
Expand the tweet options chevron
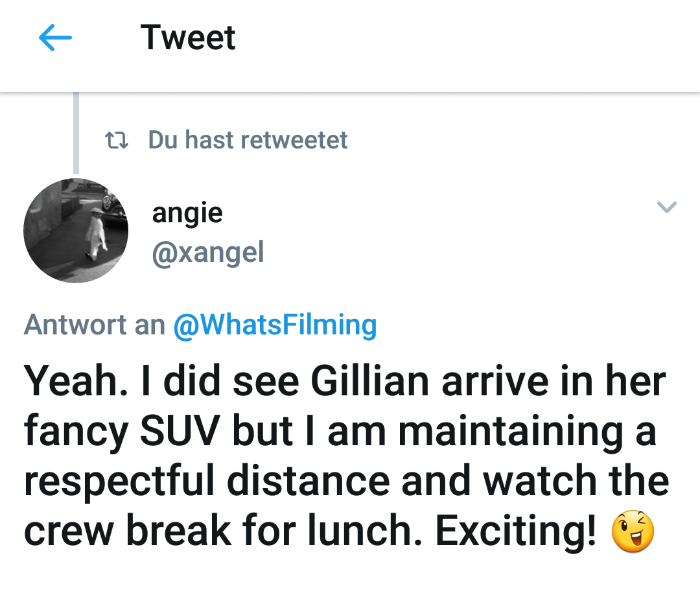tap(667, 207)
